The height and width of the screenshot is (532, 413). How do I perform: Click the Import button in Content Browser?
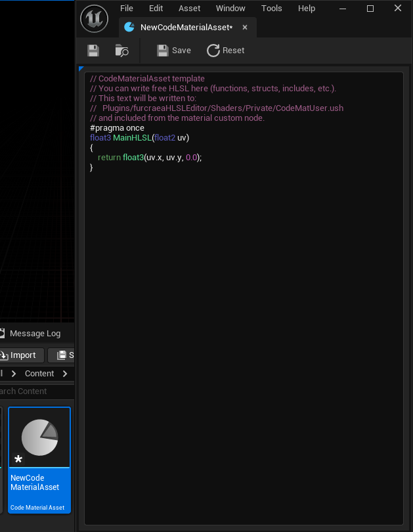22,355
